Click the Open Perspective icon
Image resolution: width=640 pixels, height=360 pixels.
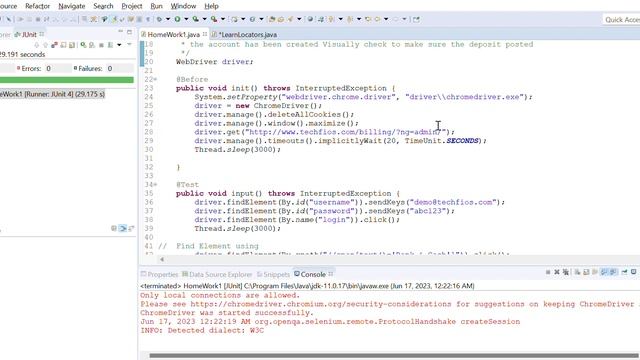click(416, 19)
